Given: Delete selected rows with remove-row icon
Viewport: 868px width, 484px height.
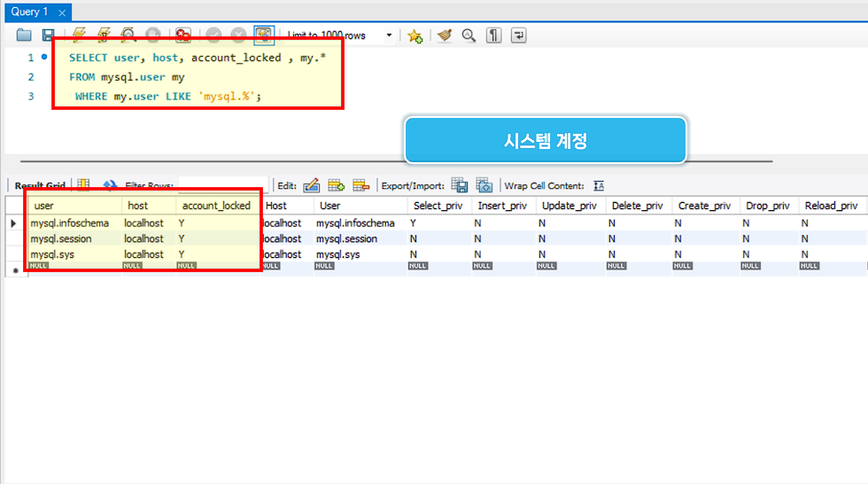Looking at the screenshot, I should (x=361, y=185).
